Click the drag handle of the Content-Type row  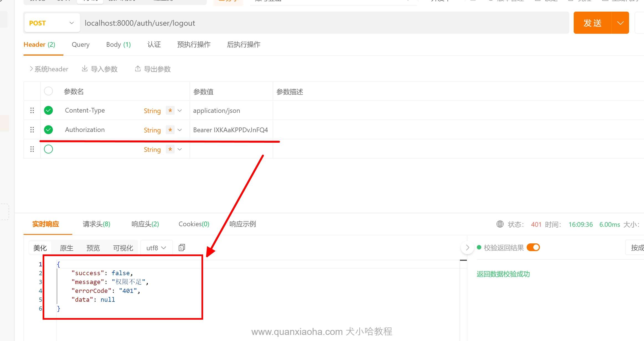pos(32,110)
